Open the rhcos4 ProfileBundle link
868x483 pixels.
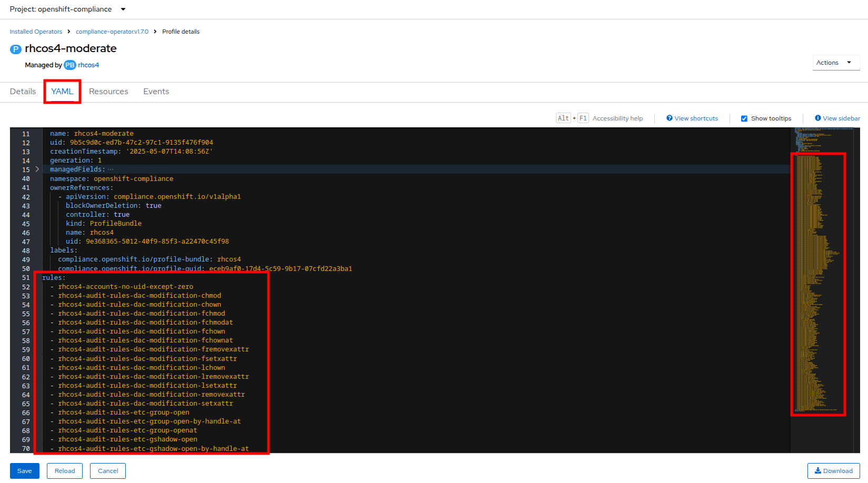coord(88,65)
